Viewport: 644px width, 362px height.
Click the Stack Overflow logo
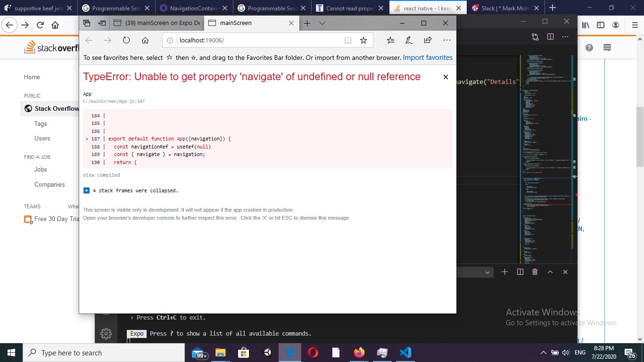pyautogui.click(x=52, y=47)
